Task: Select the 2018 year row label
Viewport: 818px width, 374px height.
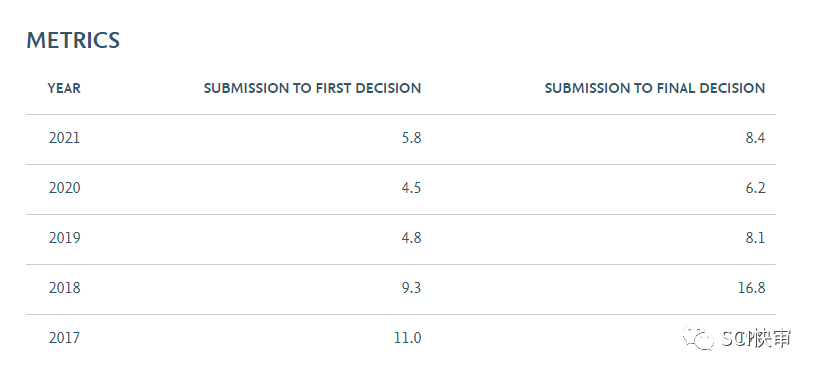Action: click(x=65, y=288)
